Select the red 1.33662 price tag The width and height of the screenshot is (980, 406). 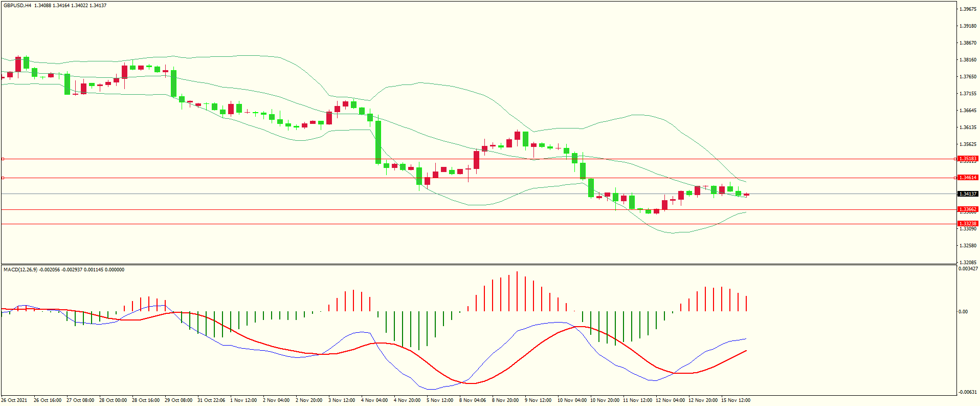tap(967, 209)
